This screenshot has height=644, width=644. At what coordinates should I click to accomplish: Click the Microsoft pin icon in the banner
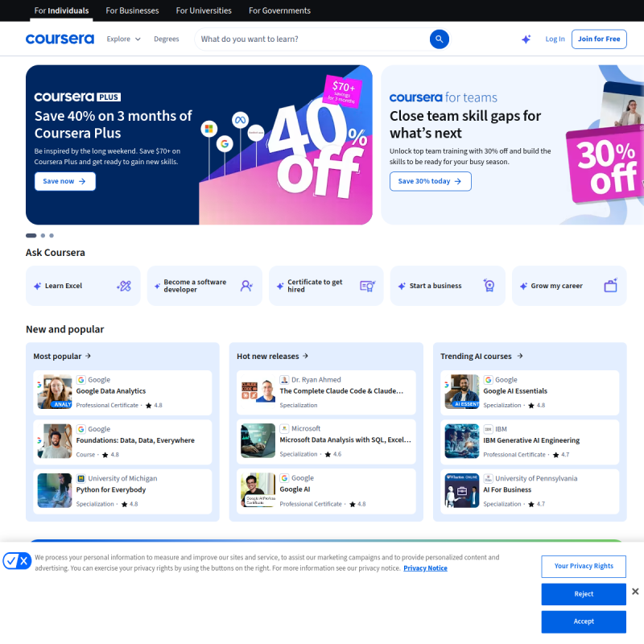tap(209, 129)
